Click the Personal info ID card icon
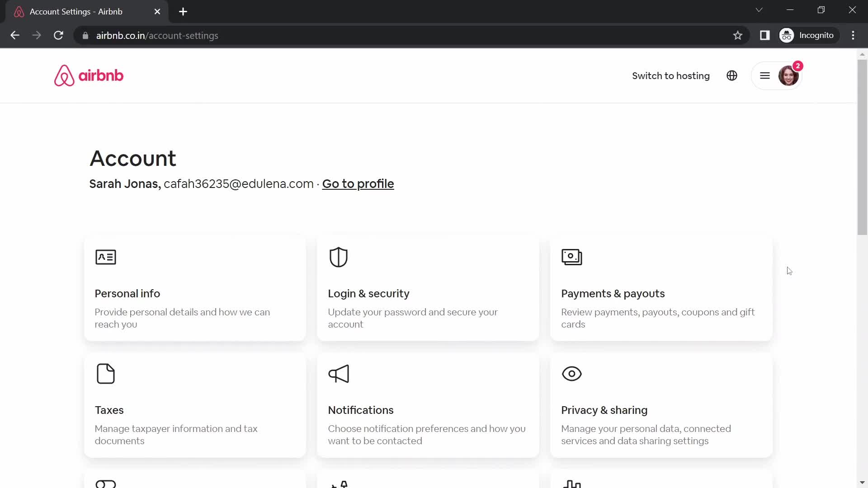 point(106,257)
